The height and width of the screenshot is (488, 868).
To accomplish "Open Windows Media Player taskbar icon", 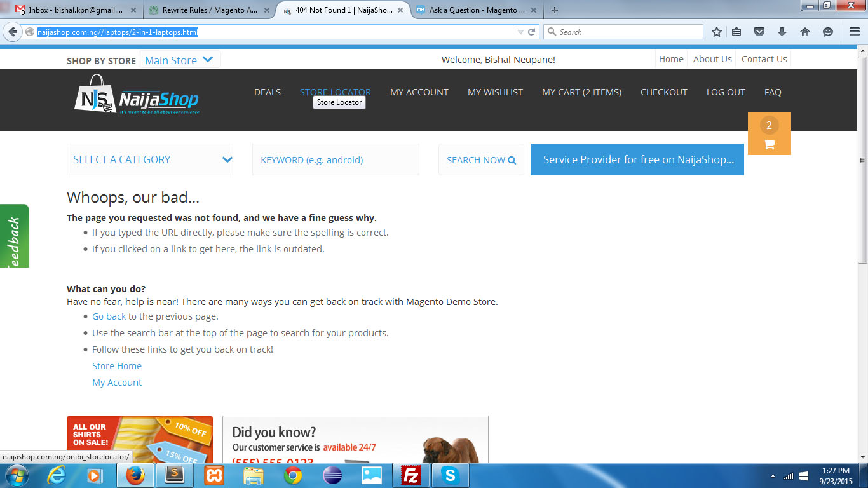I will (95, 475).
